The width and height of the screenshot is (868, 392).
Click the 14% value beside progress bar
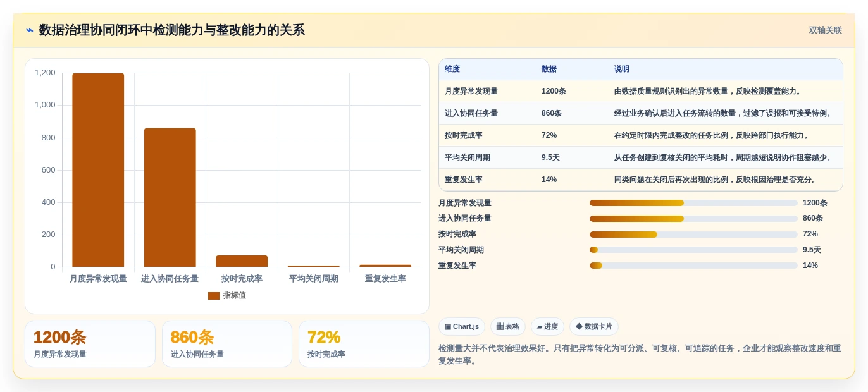pos(810,266)
